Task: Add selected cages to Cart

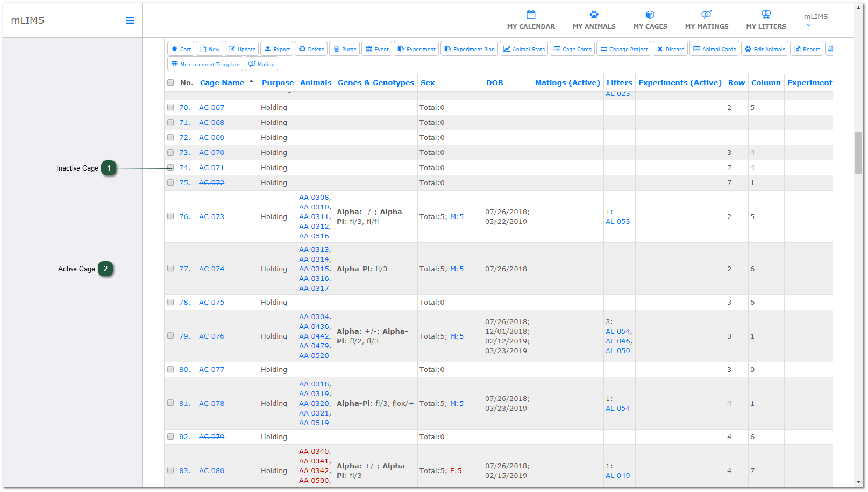Action: coord(181,49)
